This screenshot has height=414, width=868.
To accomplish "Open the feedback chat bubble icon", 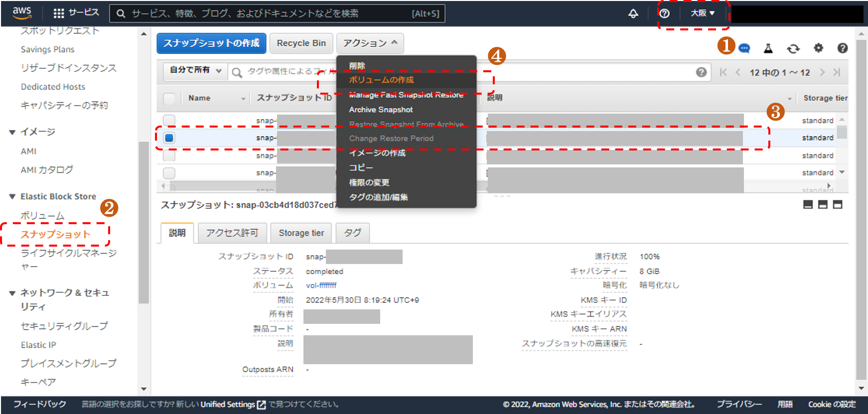I will click(x=744, y=48).
